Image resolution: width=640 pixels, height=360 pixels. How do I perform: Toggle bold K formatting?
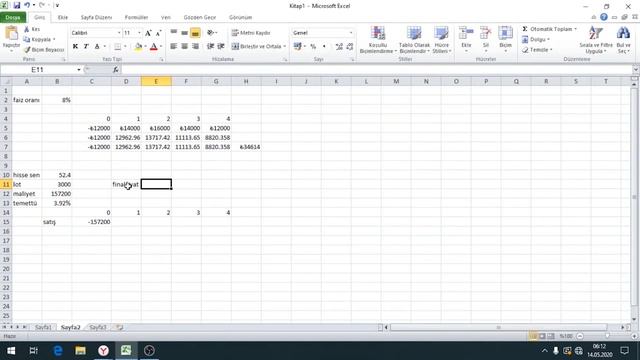75,47
